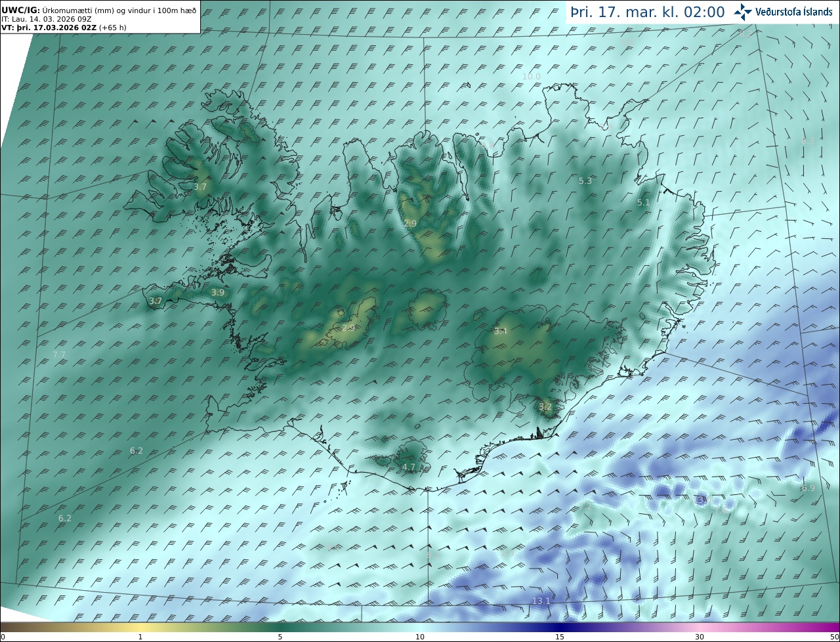Click the 5.1 value on the map
840x642 pixels.
pyautogui.click(x=643, y=202)
